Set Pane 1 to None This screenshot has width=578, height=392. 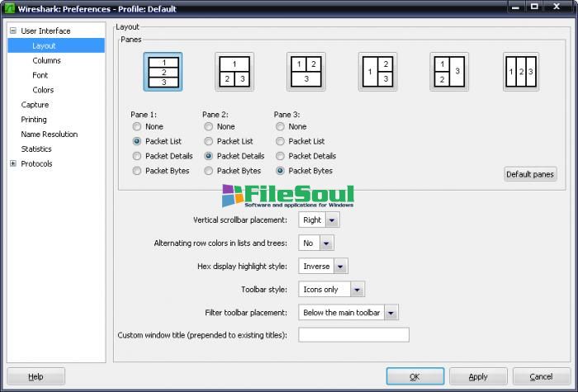[137, 127]
